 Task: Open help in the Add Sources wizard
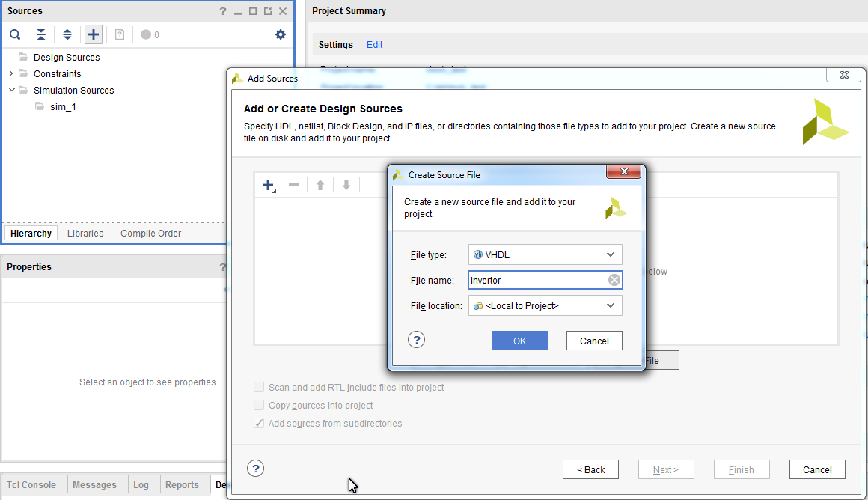255,469
